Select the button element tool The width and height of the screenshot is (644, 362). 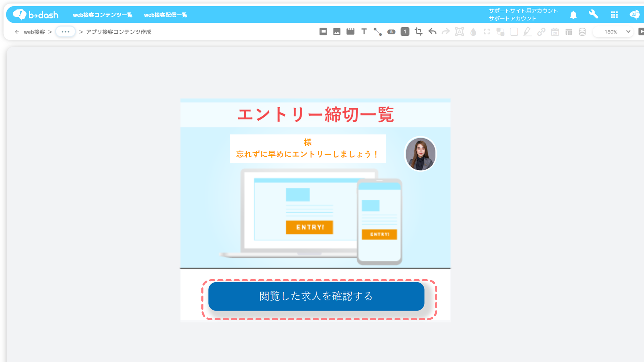click(x=391, y=32)
